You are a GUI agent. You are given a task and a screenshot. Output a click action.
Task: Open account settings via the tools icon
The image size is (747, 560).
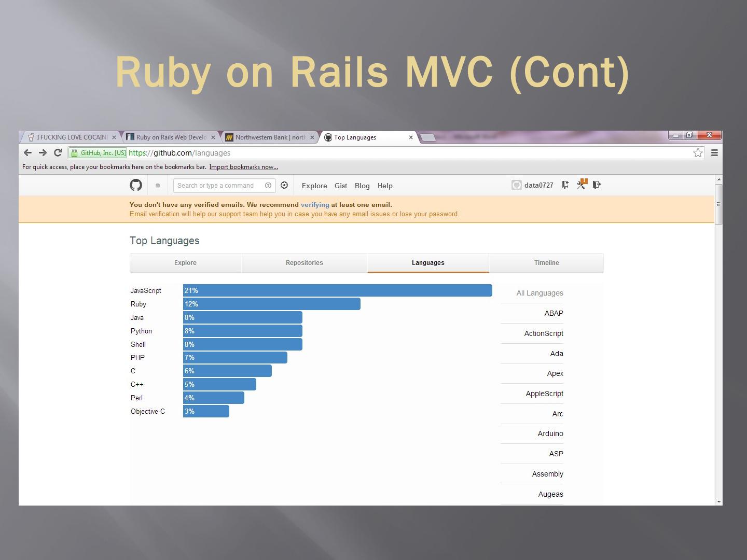(x=582, y=184)
